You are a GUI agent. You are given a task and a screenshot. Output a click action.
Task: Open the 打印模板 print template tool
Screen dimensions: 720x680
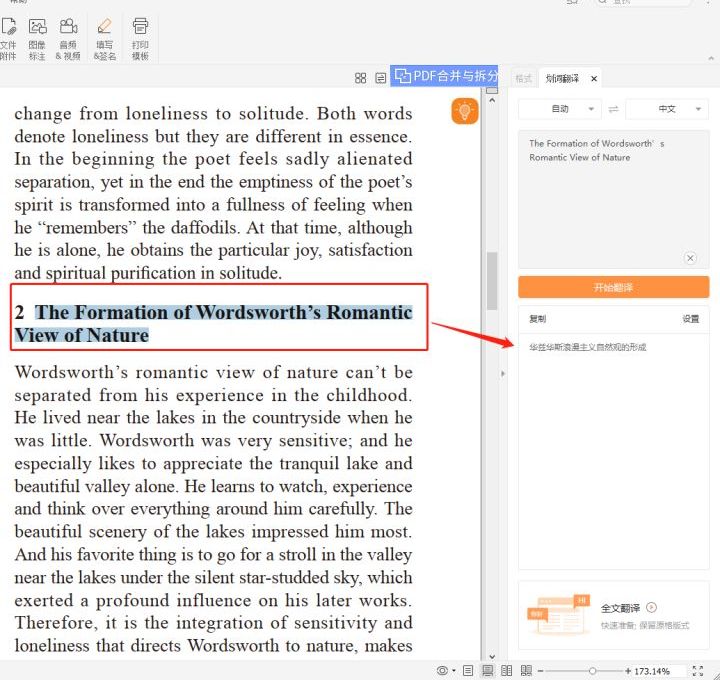tap(140, 37)
